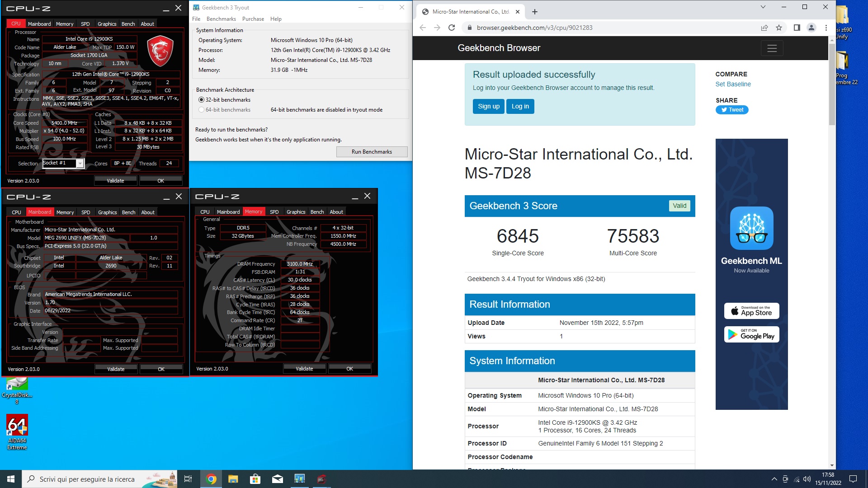The height and width of the screenshot is (488, 868).
Task: Show hidden system tray icons
Action: [x=774, y=479]
